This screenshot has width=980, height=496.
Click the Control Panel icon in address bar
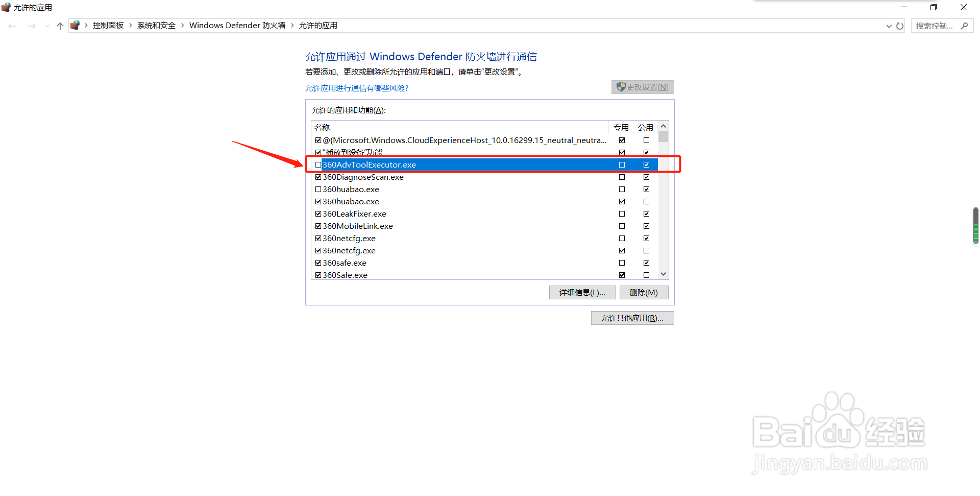coord(75,25)
